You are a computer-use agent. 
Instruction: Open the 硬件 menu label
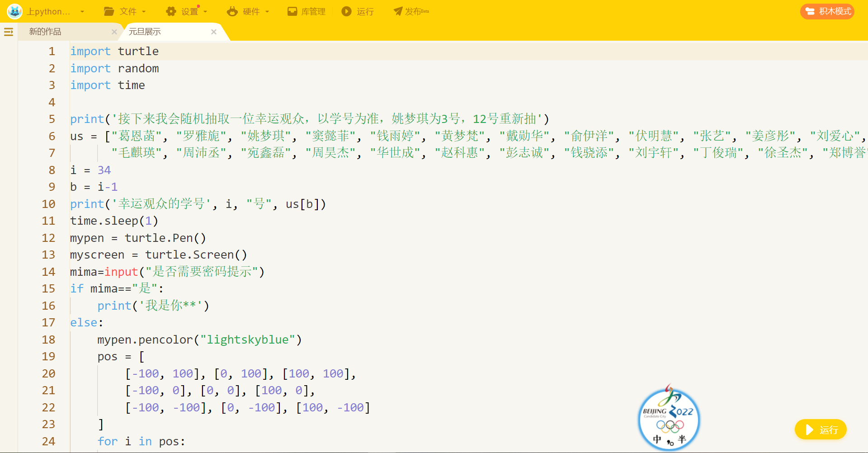coord(251,12)
